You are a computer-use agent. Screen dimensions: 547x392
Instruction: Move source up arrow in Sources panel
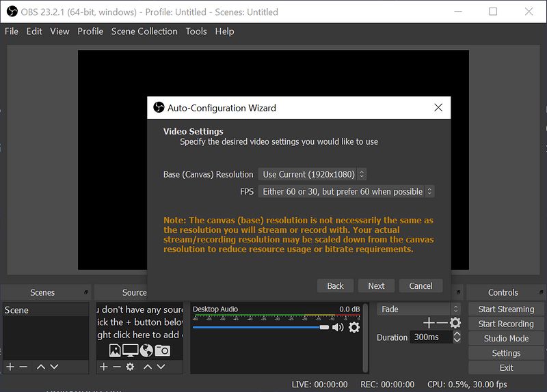(x=148, y=367)
